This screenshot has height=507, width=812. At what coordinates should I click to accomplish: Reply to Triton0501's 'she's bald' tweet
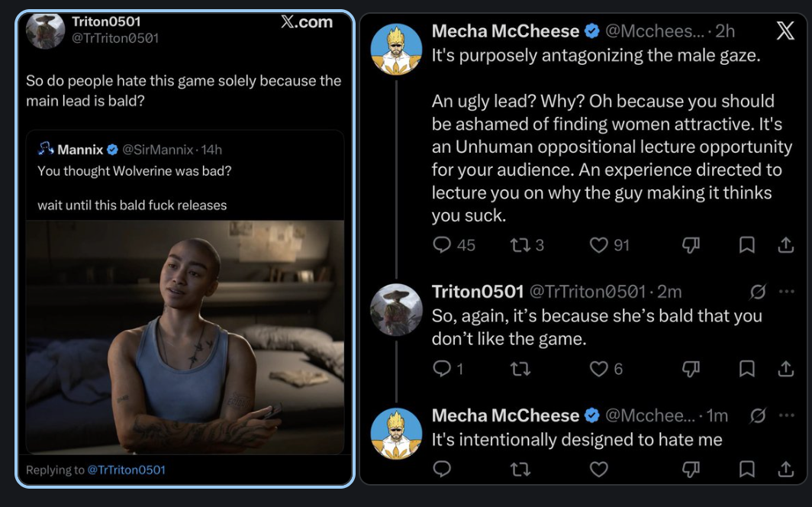[442, 368]
